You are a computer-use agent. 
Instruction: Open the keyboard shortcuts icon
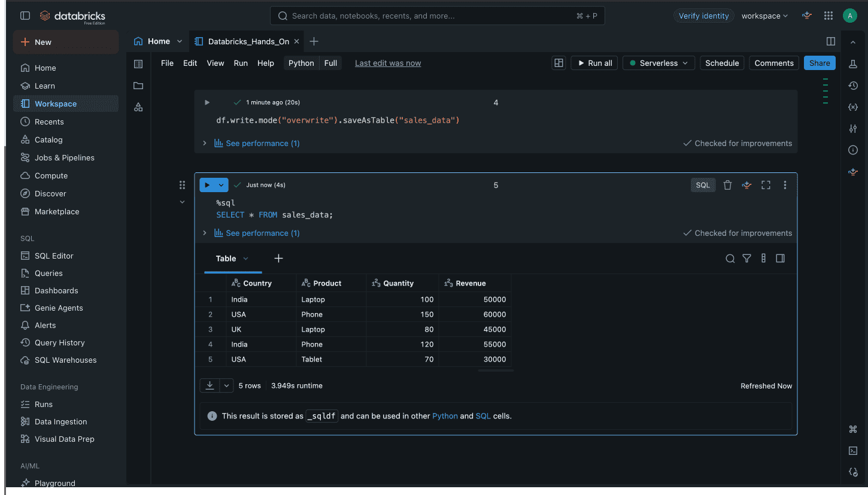click(x=853, y=429)
